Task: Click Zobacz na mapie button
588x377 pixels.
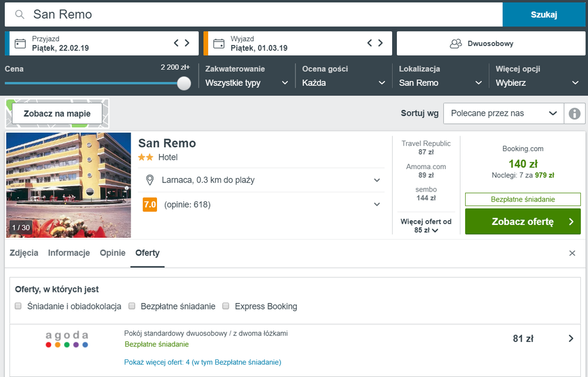Action: click(57, 113)
